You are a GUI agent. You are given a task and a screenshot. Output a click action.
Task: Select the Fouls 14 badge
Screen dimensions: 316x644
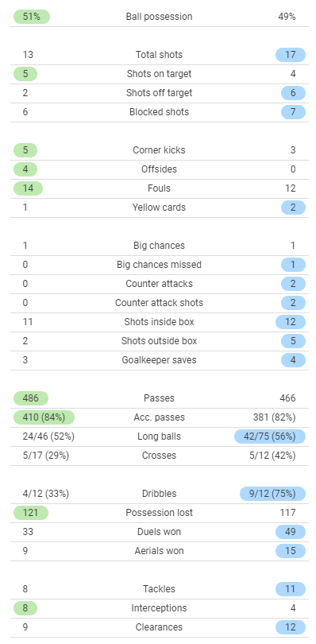click(29, 188)
